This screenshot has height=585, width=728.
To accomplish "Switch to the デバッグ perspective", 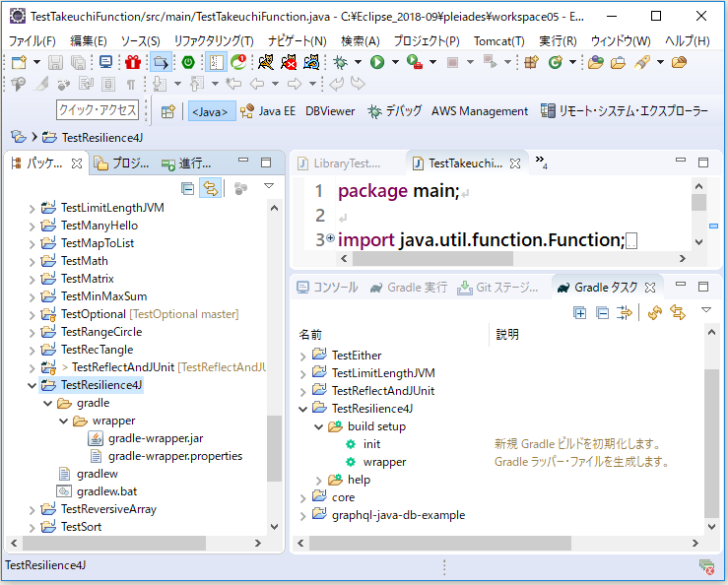I will click(x=394, y=111).
